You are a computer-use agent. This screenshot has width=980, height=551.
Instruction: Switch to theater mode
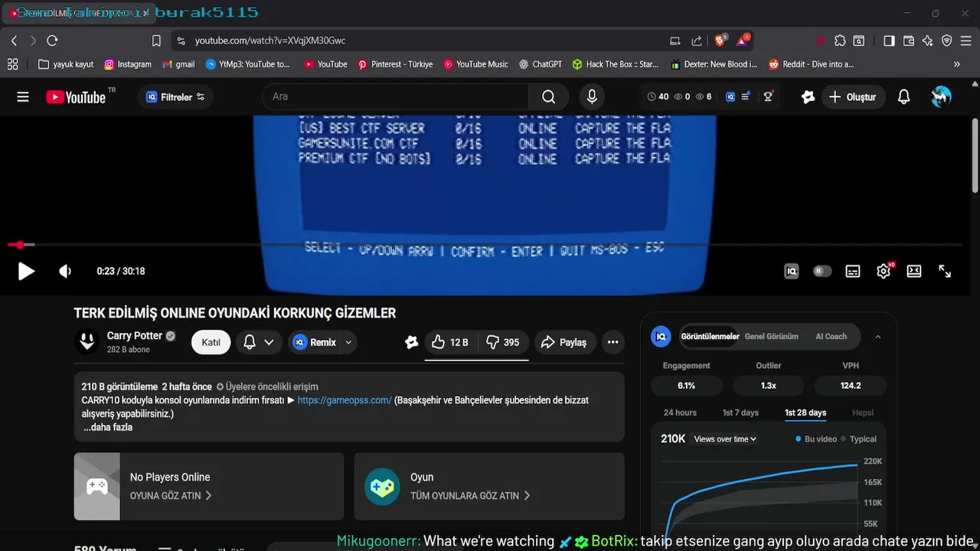(x=914, y=271)
